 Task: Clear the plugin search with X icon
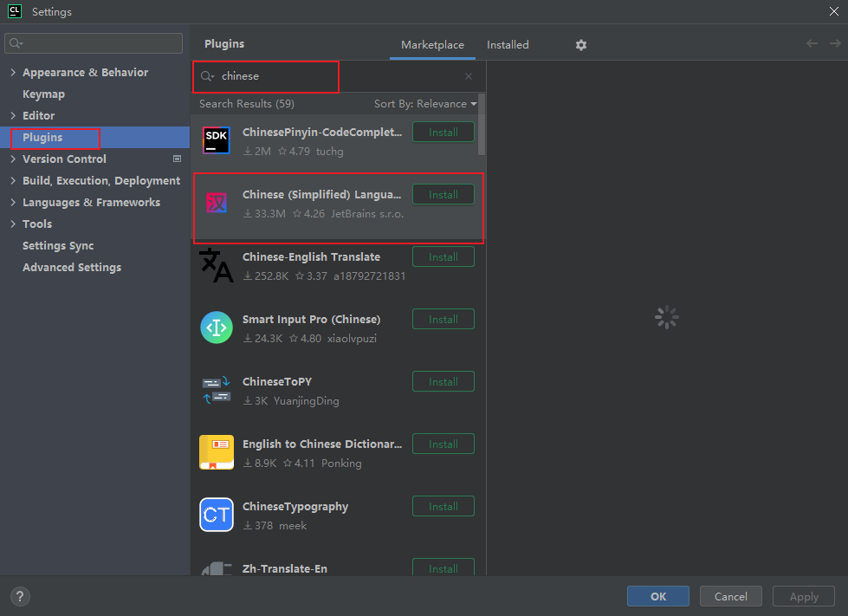[469, 76]
